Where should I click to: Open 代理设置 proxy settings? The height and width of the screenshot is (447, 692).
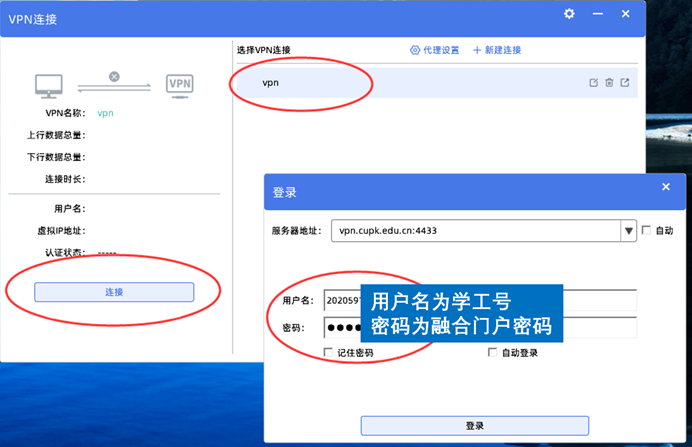point(434,50)
